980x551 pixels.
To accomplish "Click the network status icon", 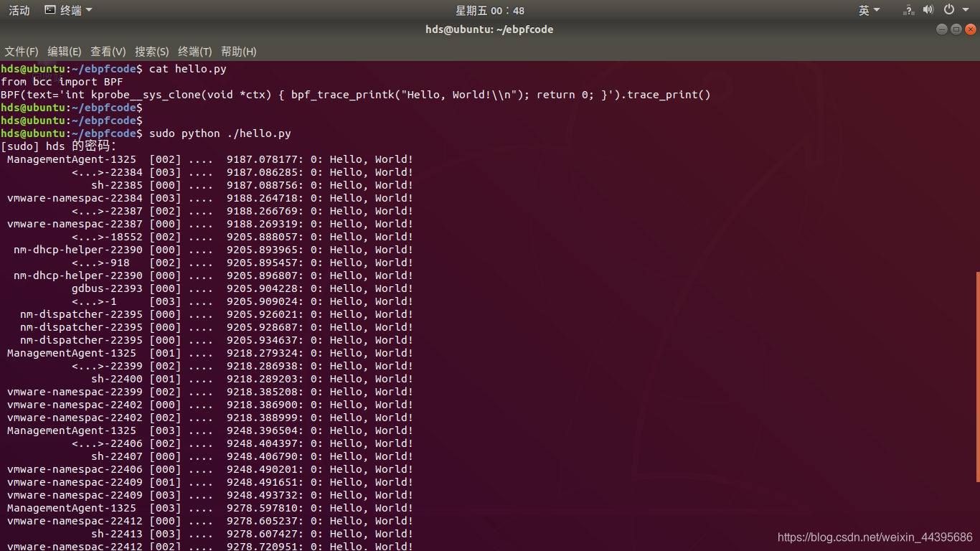I will (x=909, y=10).
